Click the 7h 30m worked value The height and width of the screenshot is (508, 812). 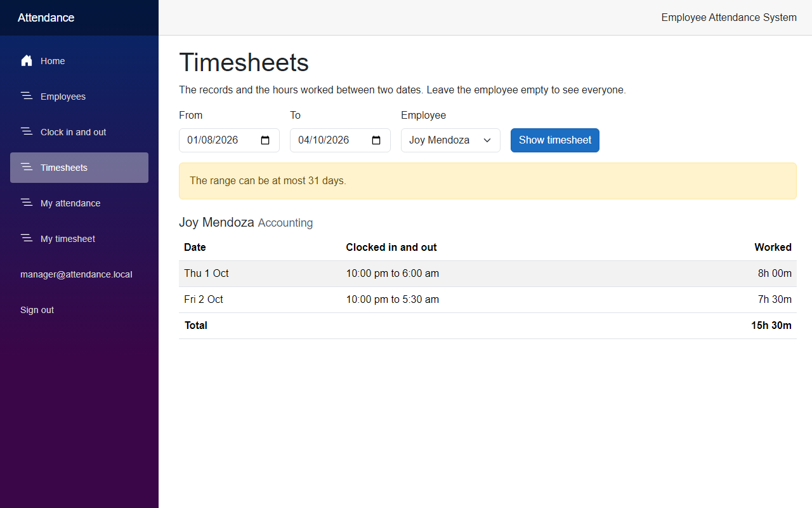coord(775,300)
